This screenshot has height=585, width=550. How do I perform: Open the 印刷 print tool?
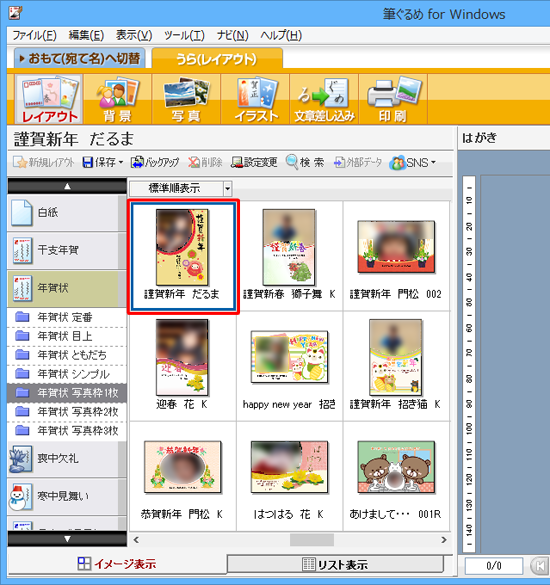393,99
